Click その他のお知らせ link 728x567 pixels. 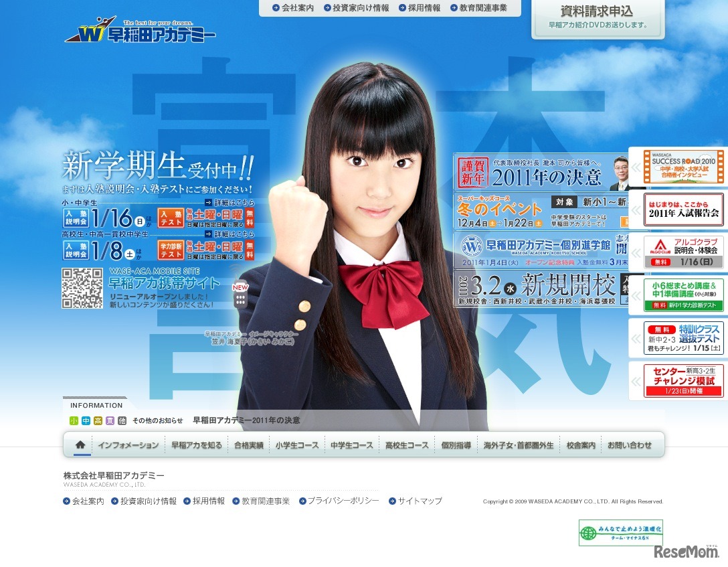point(157,420)
